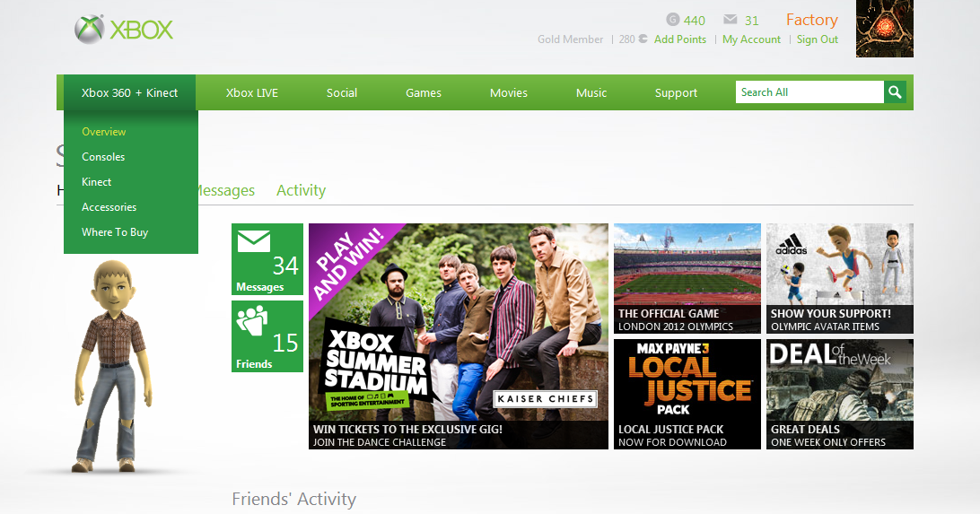The height and width of the screenshot is (514, 980).
Task: Open the Xbox Summer Stadium Kaiser Chiefs banner
Action: click(458, 336)
